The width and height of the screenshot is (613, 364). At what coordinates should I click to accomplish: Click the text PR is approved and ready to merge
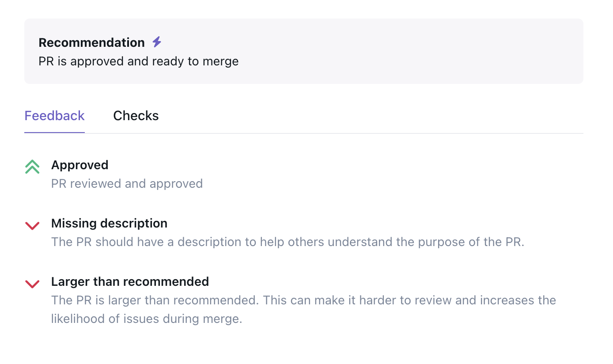[139, 61]
